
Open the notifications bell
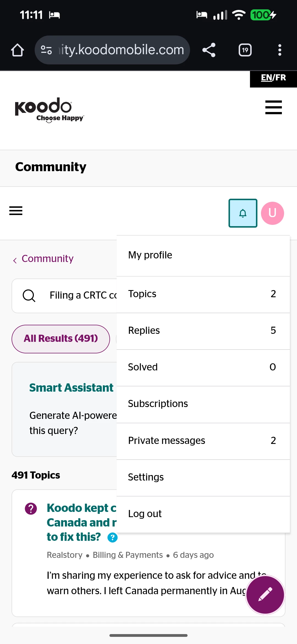pyautogui.click(x=243, y=213)
